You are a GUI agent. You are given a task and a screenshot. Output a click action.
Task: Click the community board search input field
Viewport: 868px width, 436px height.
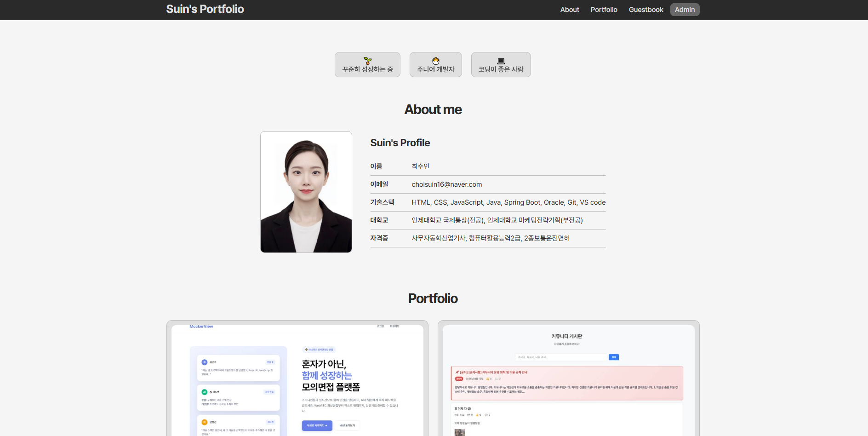[x=560, y=357]
